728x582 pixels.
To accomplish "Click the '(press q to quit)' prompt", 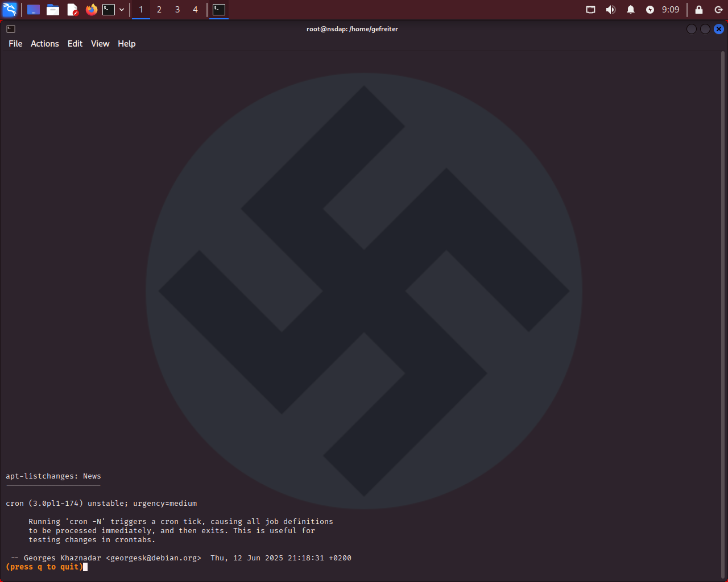I will point(44,567).
